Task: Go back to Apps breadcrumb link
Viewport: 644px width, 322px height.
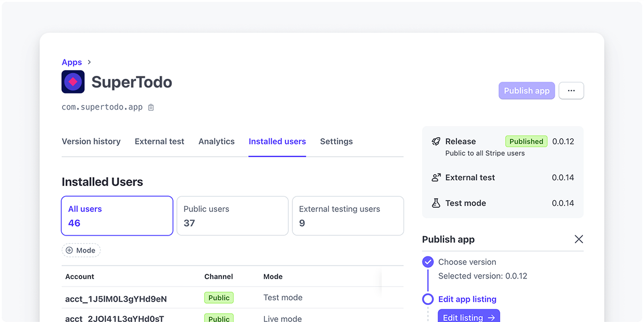Action: coord(72,62)
